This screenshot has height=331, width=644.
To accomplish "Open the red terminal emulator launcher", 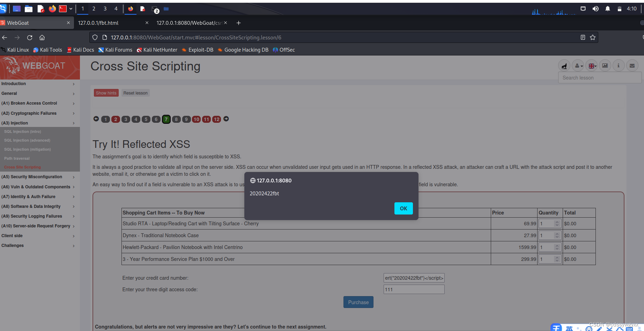I will pos(63,9).
